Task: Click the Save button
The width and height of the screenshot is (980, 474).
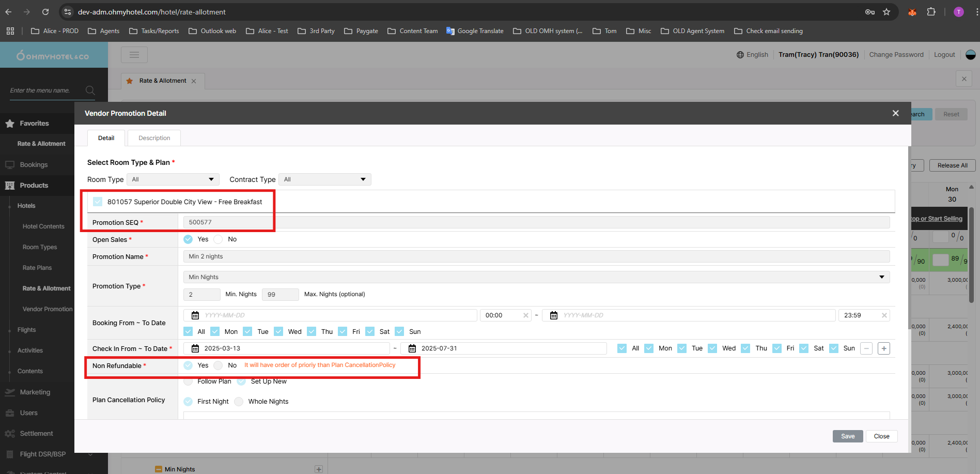Action: 847,436
